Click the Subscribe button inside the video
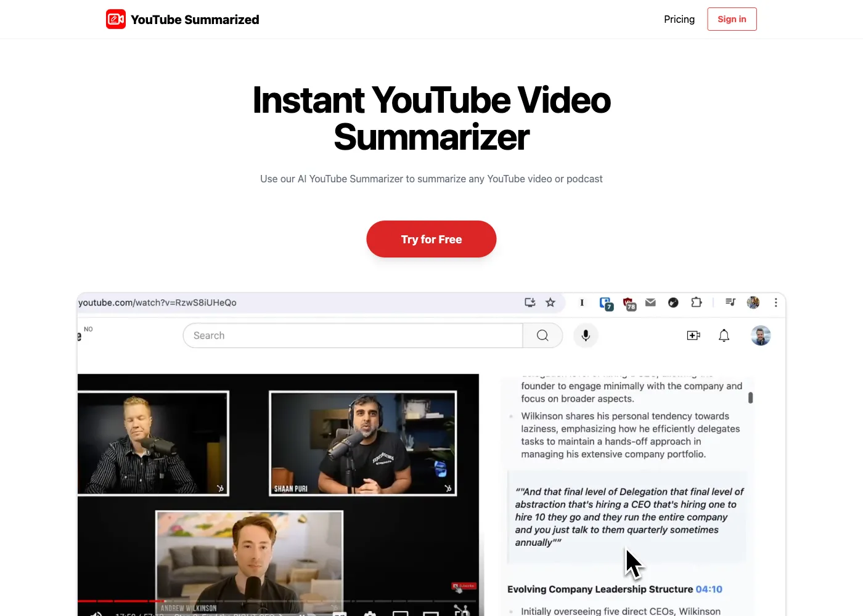Viewport: 863px width, 616px height. (464, 586)
